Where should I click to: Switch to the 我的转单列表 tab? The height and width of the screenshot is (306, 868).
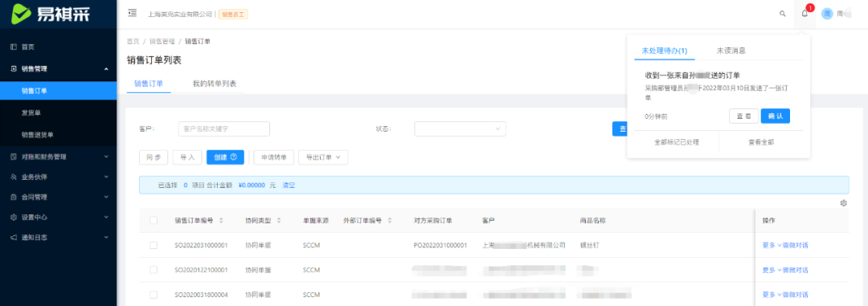215,84
